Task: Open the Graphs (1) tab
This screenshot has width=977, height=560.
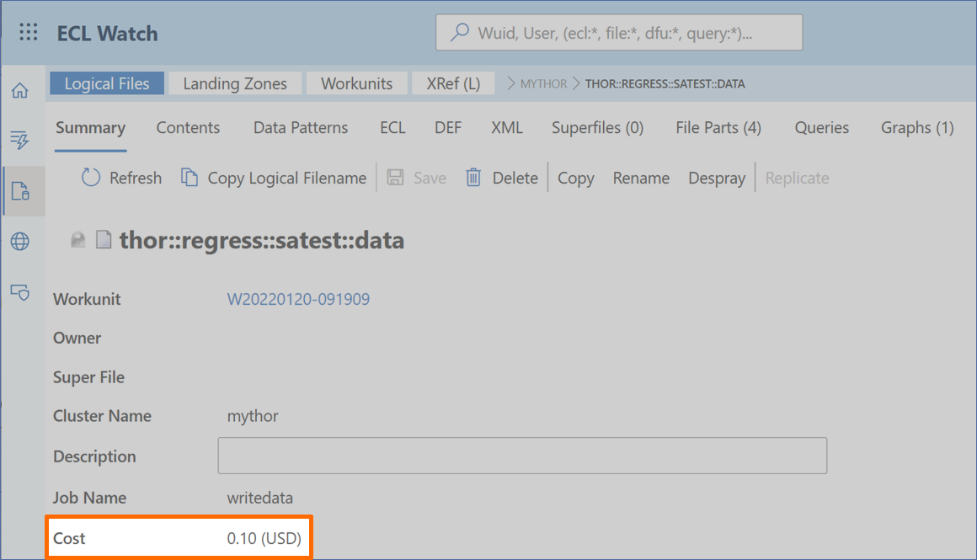Action: pyautogui.click(x=917, y=128)
